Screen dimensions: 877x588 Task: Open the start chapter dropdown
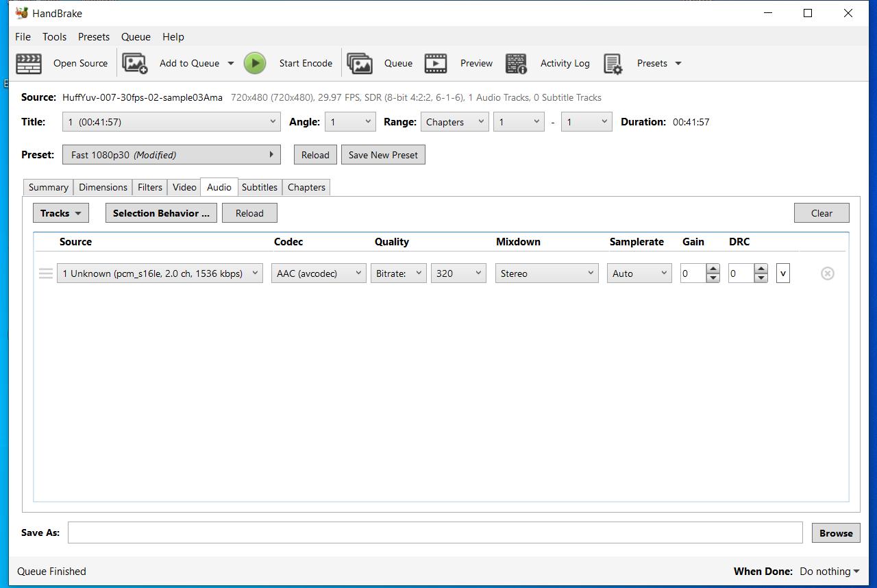(x=519, y=122)
